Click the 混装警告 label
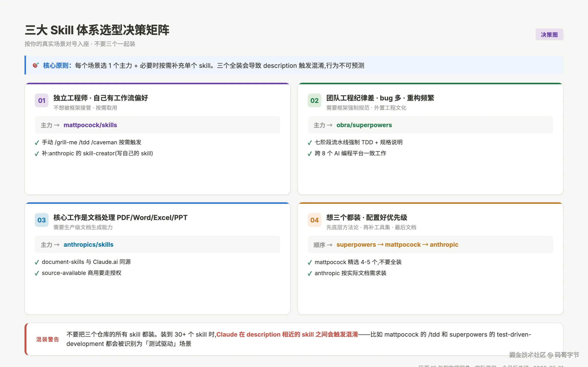The image size is (588, 367). 48,339
